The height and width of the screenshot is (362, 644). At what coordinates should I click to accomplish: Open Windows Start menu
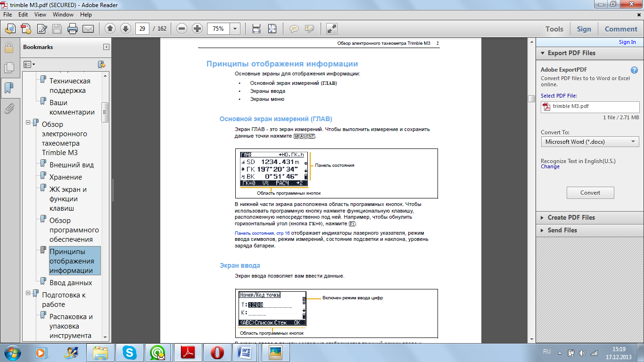(13, 353)
